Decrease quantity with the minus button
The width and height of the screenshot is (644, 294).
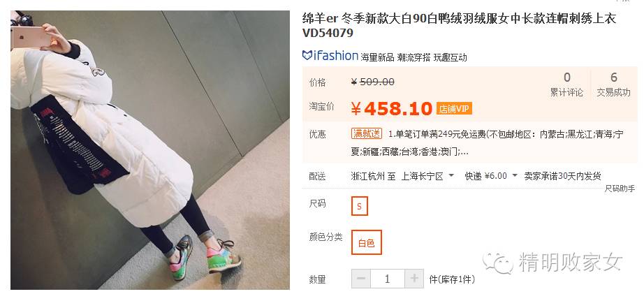(x=361, y=279)
